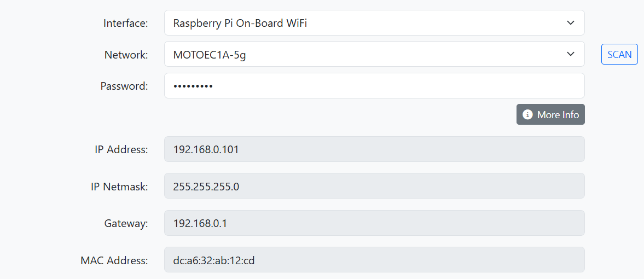This screenshot has width=644, height=279.
Task: Click the MAC Address: label
Action: coord(114,260)
